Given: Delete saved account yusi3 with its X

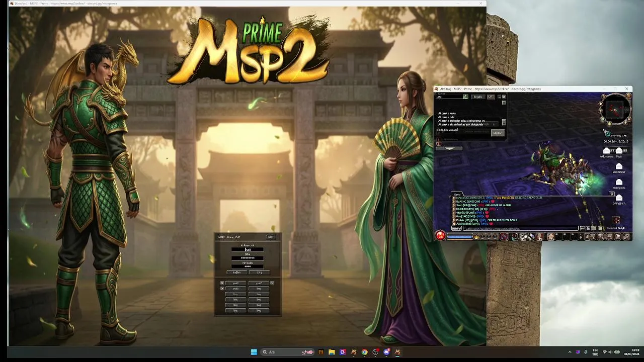Looking at the screenshot, I should coord(222,289).
